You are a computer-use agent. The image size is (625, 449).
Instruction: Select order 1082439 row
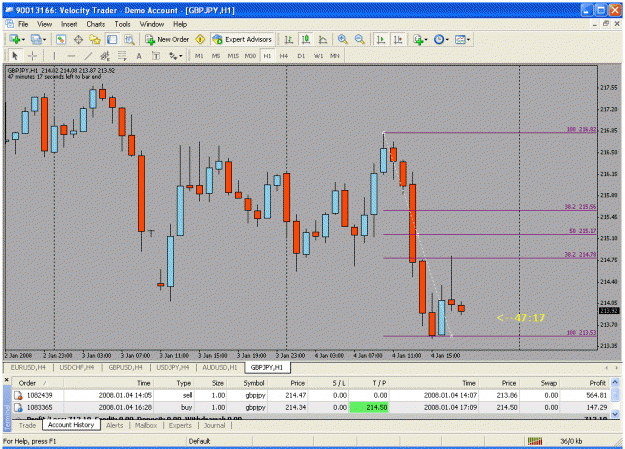tap(311, 396)
